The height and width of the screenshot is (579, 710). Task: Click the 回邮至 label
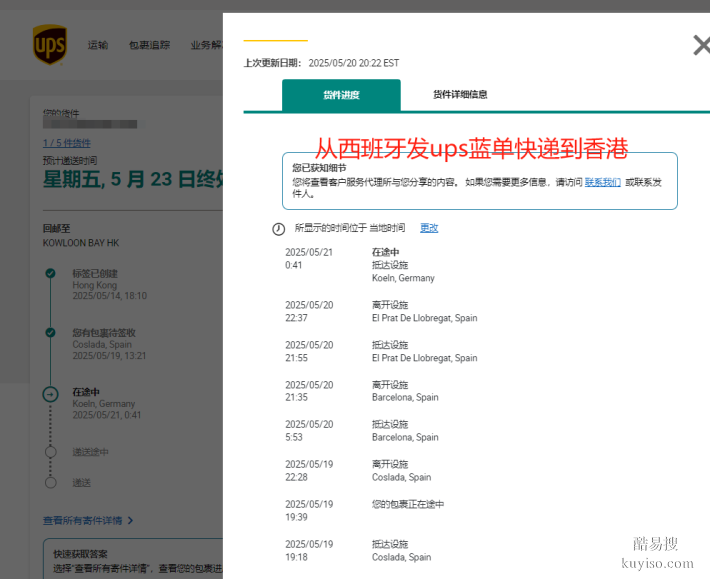(56, 229)
